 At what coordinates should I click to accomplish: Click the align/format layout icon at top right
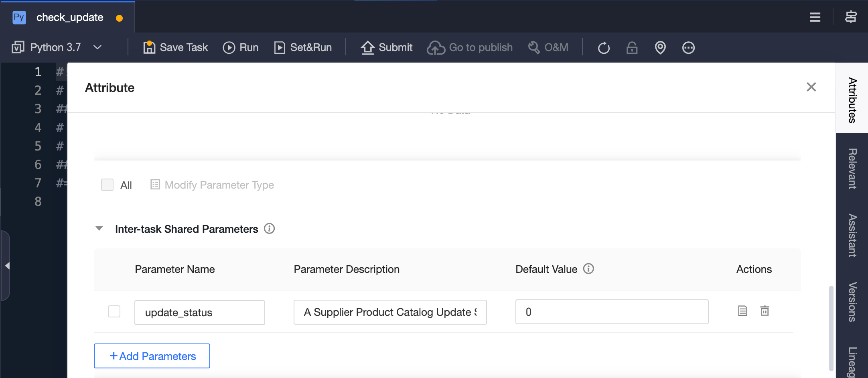(x=851, y=17)
